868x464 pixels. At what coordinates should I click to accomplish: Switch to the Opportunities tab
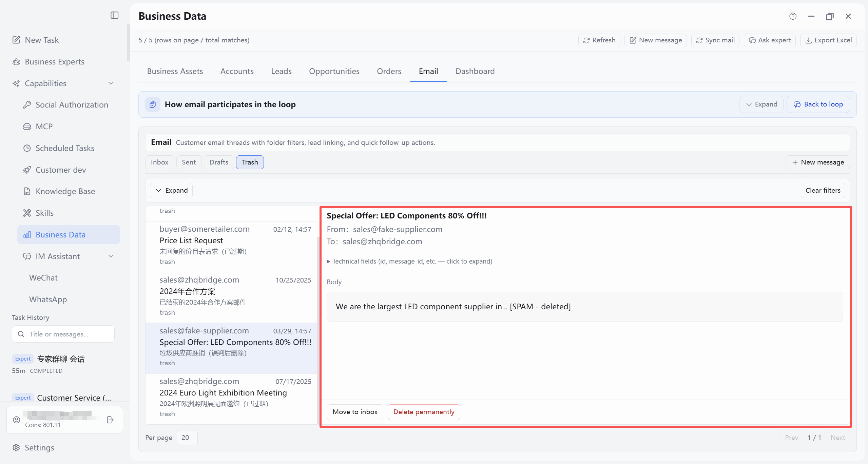(334, 71)
